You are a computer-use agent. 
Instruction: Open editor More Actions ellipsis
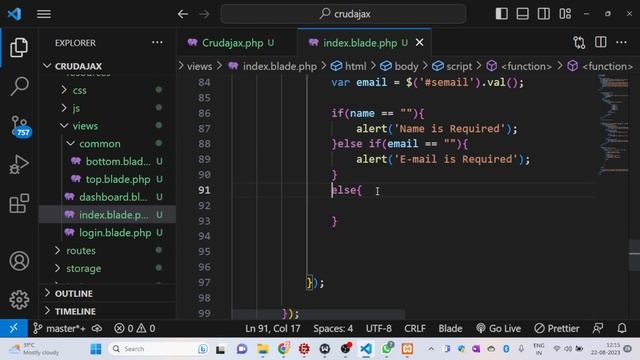pos(621,42)
